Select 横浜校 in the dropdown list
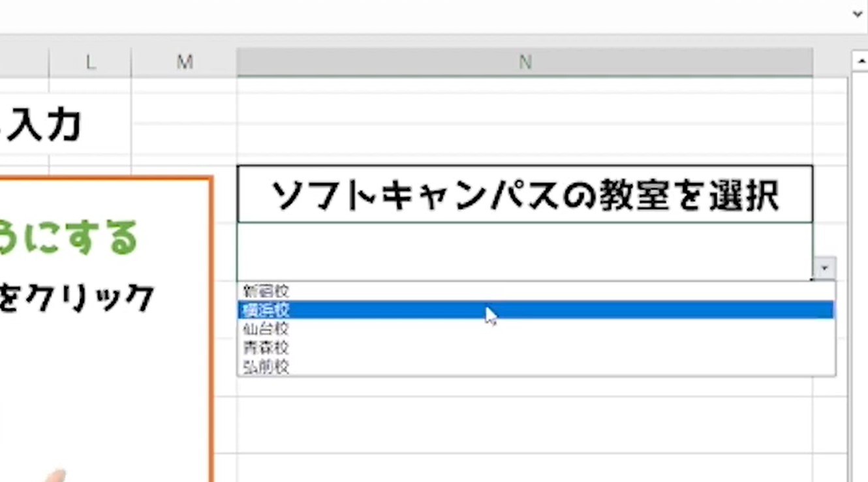868x482 pixels. tap(536, 310)
